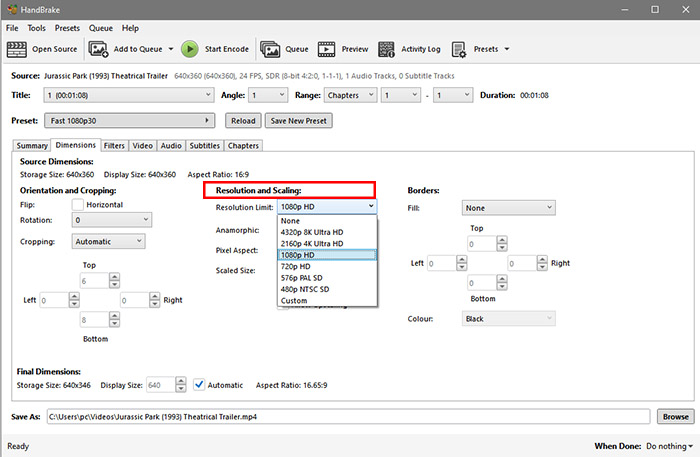Image resolution: width=700 pixels, height=457 pixels.
Task: Switch to the Summary tab
Action: (x=32, y=145)
